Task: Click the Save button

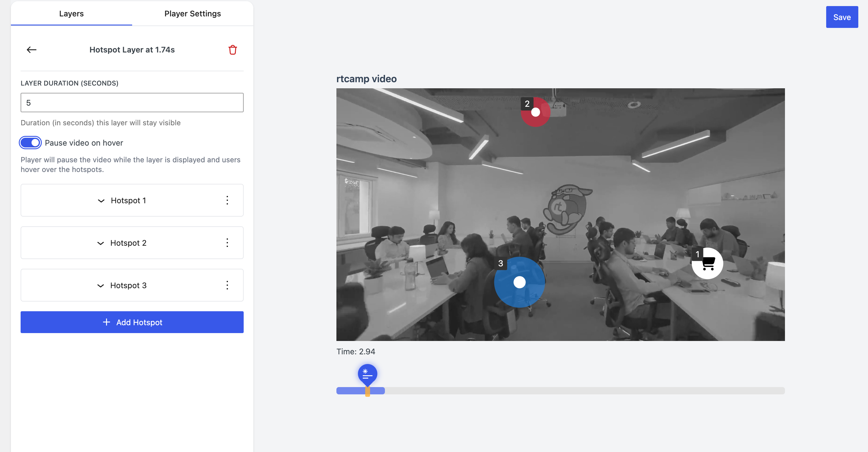Action: [841, 17]
